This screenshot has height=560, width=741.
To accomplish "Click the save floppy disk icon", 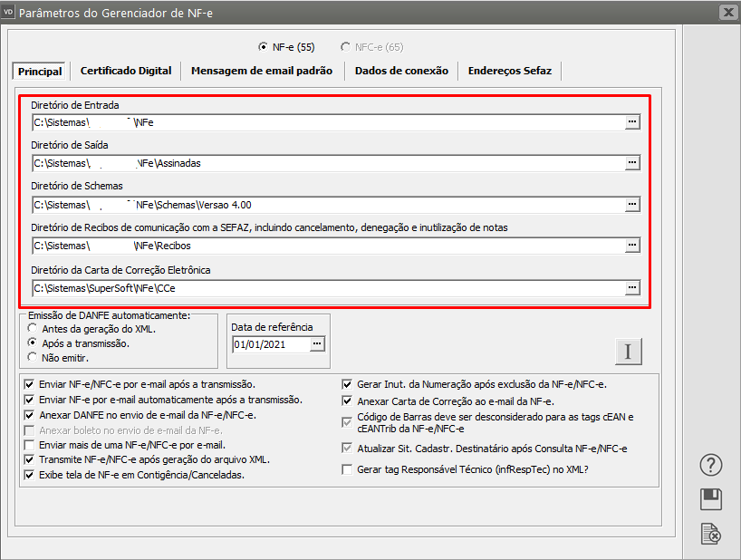I will [x=711, y=499].
